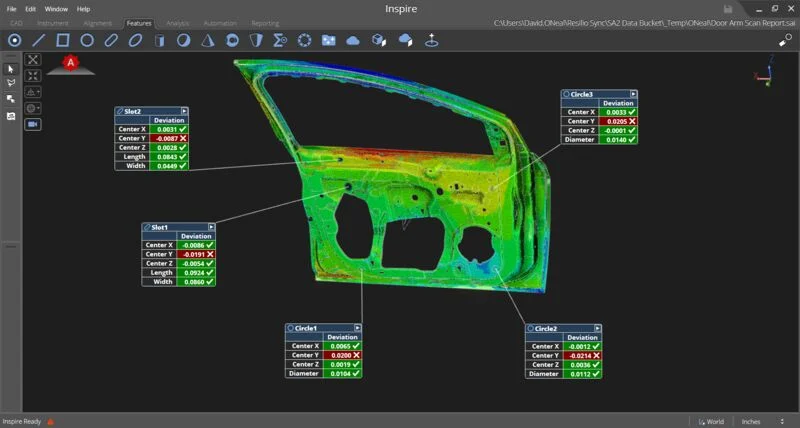Select the Line feature tool
Image resolution: width=800 pixels, height=428 pixels.
click(x=39, y=40)
